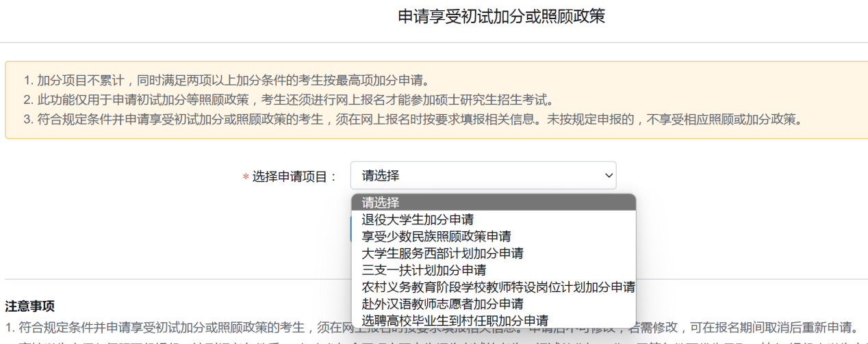Choose 三支一扶计划加分申请 option

click(424, 270)
